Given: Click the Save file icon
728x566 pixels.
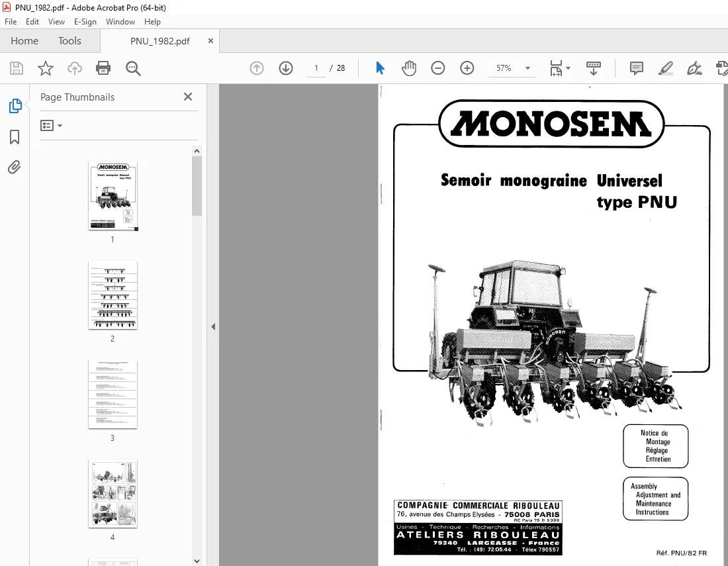Looking at the screenshot, I should [x=17, y=68].
